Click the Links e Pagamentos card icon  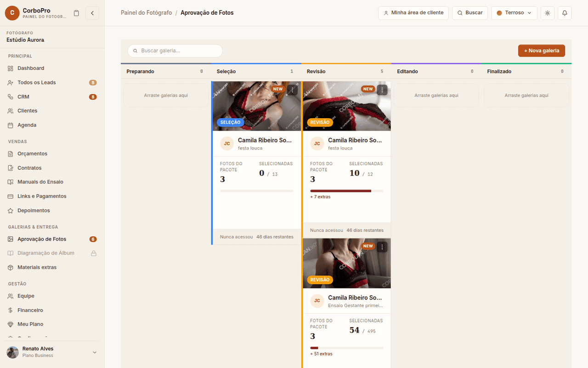(x=11, y=196)
